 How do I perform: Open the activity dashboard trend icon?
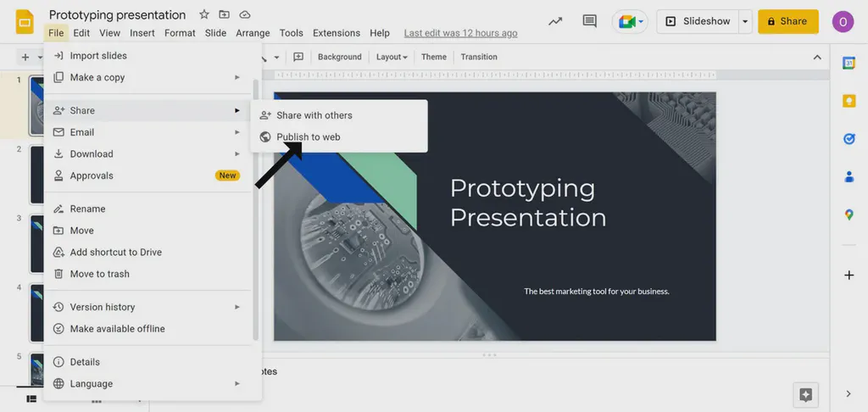click(x=555, y=21)
